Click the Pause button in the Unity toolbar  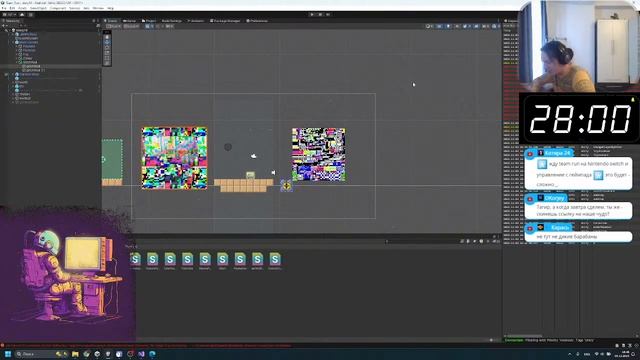(x=320, y=15)
